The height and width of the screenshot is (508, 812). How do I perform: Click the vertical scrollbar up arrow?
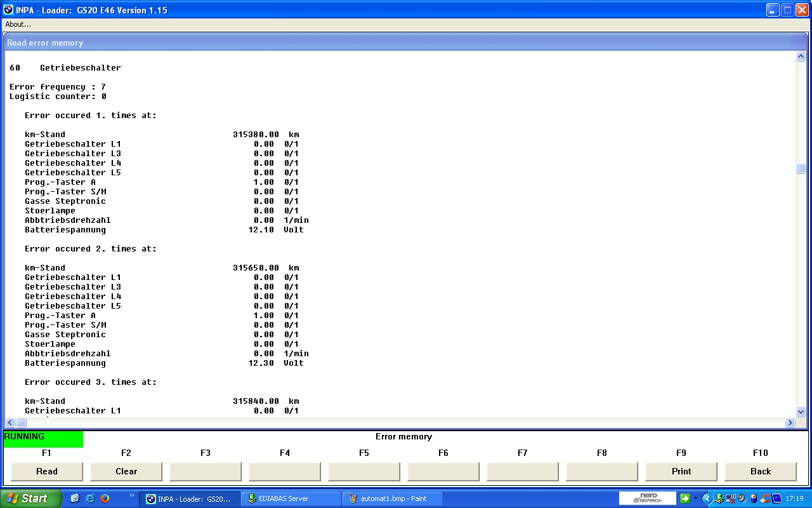(x=801, y=57)
